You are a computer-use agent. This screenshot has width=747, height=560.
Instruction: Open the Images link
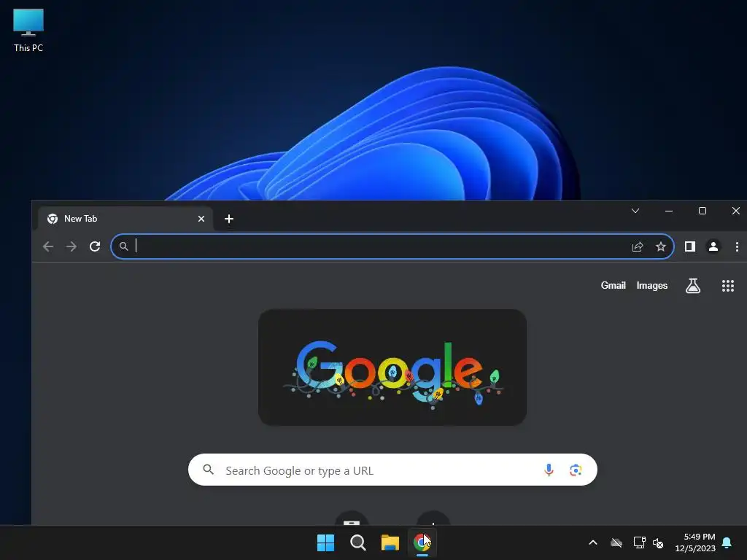651,285
